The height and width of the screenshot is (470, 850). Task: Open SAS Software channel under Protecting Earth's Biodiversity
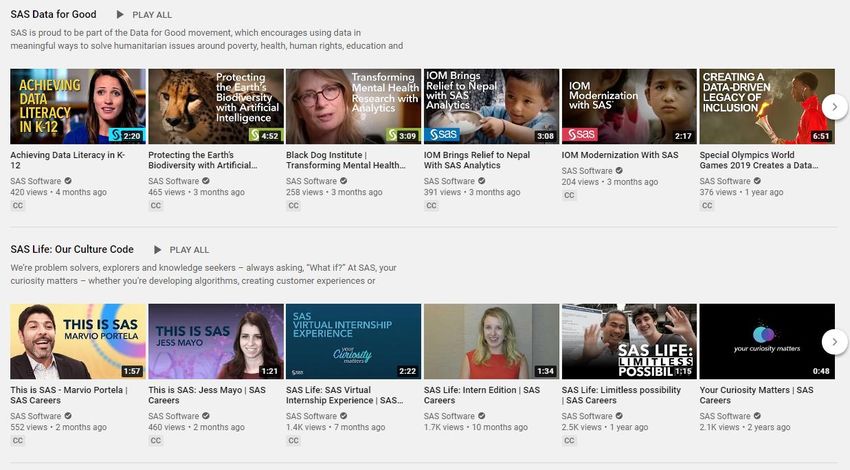point(173,181)
